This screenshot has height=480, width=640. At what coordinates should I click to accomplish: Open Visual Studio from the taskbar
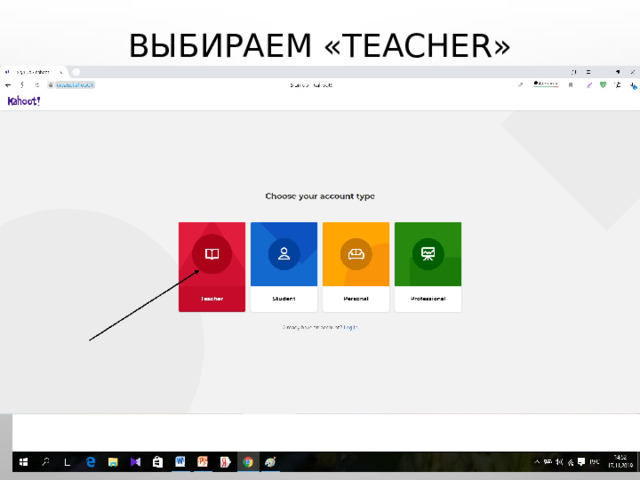[135, 462]
